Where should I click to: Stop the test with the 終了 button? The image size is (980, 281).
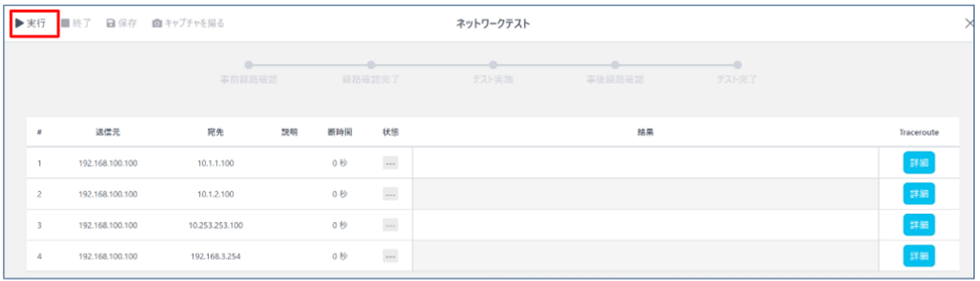click(x=76, y=23)
